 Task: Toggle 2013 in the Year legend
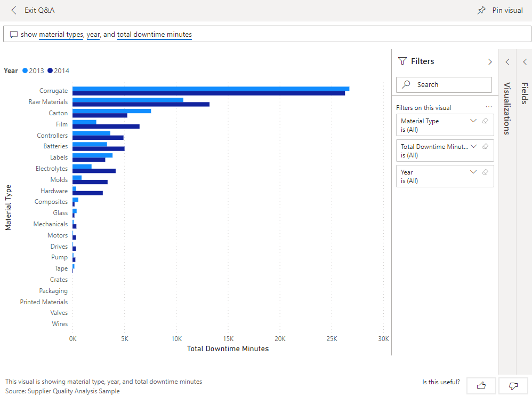[32, 70]
